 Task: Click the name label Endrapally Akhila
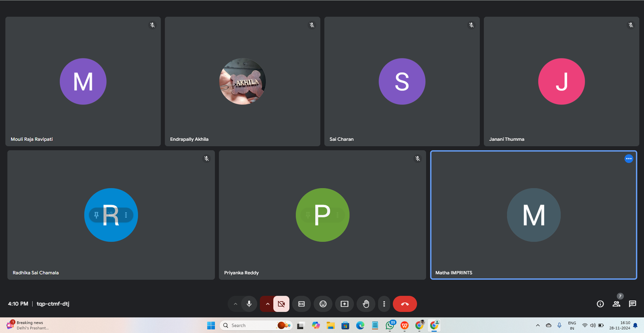coord(189,139)
